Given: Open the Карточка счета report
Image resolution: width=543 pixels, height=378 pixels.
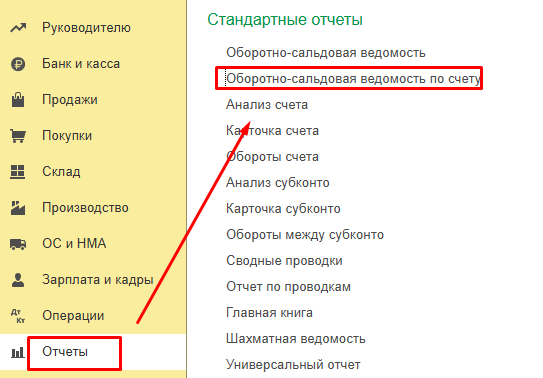Looking at the screenshot, I should [272, 131].
